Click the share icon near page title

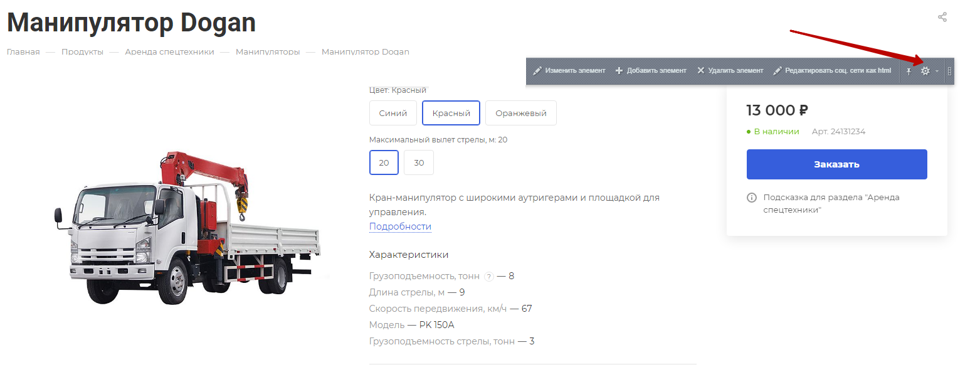coord(942,17)
